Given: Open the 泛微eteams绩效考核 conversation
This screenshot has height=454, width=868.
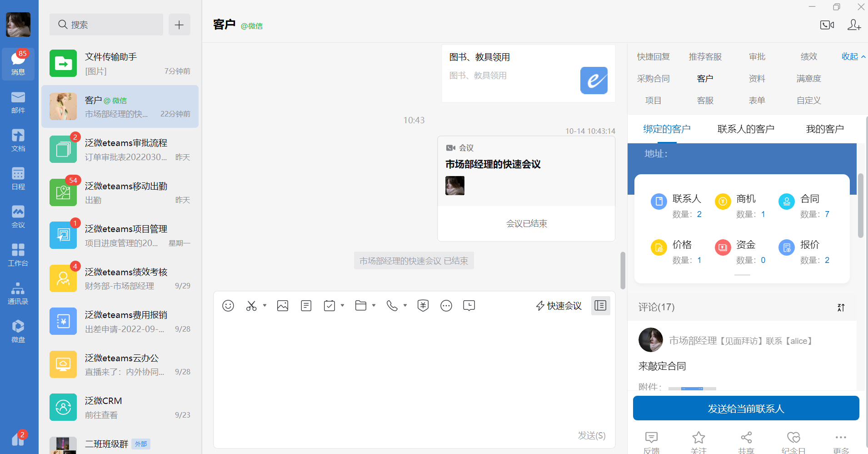Looking at the screenshot, I should 120,278.
